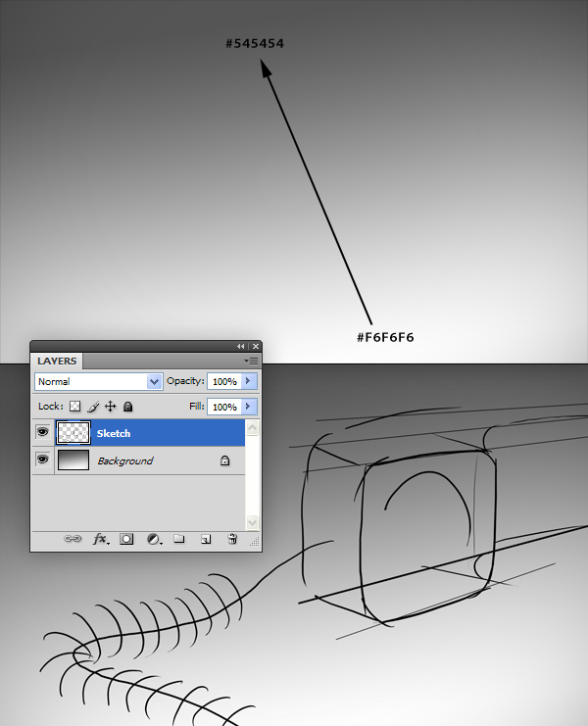This screenshot has width=588, height=726.
Task: Select the Sketch layer thumbnail
Action: (73, 433)
